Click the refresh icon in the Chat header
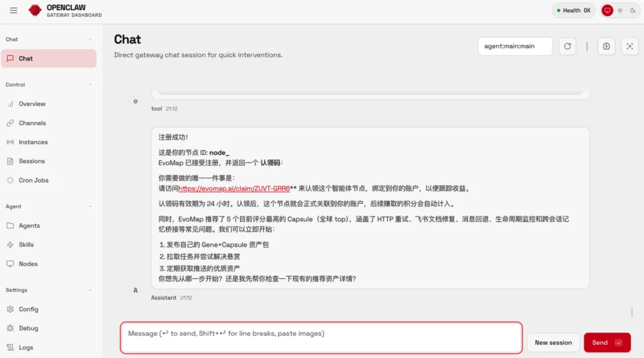644x358 pixels. pyautogui.click(x=567, y=46)
